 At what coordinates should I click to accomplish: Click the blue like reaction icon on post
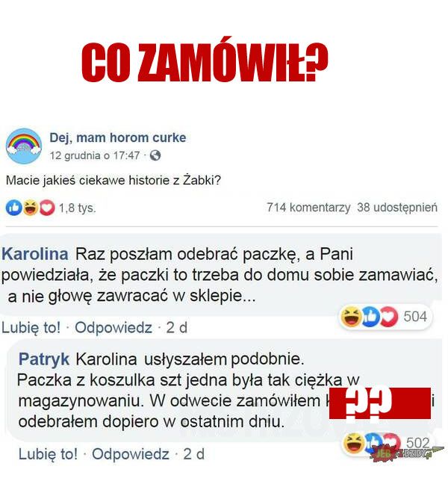click(13, 208)
